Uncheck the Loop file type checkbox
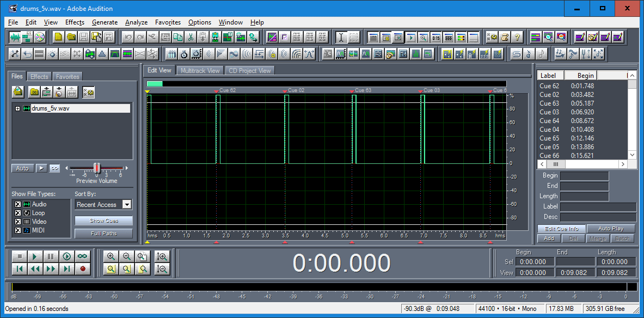The height and width of the screenshot is (318, 644). point(17,213)
